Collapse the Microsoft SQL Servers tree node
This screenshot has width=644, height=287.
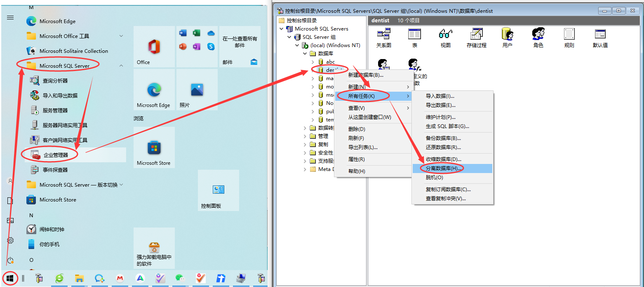coord(282,29)
